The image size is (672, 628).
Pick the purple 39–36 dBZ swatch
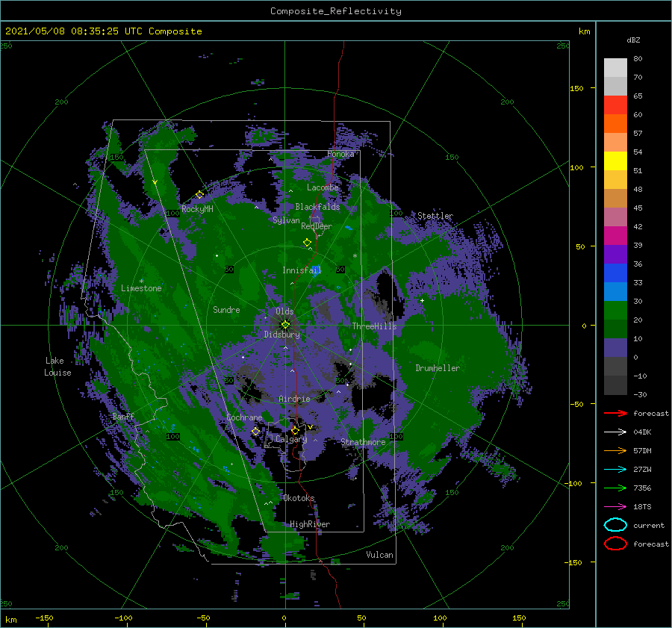point(615,255)
